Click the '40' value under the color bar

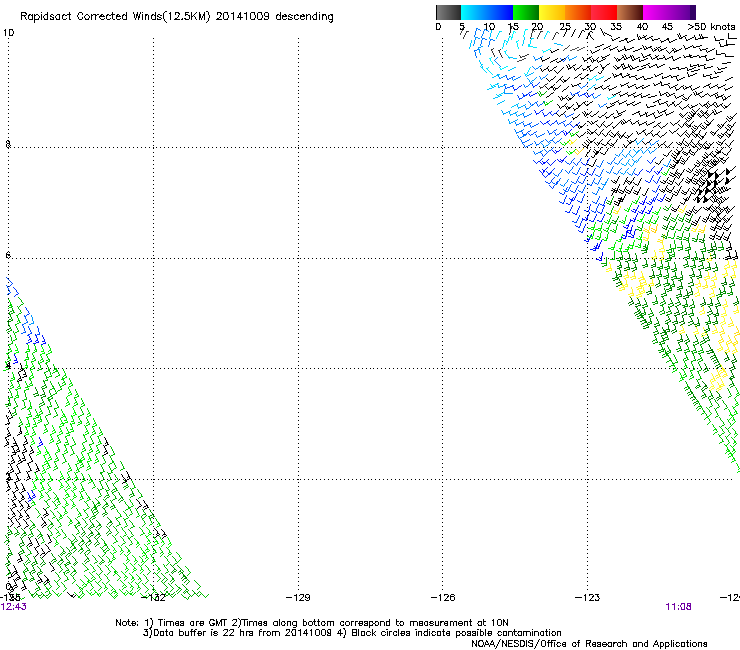point(642,26)
